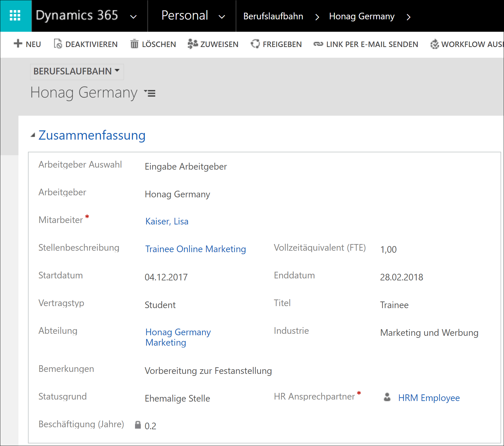This screenshot has width=504, height=446.
Task: Click FREIGEBEN command label
Action: 282,44
